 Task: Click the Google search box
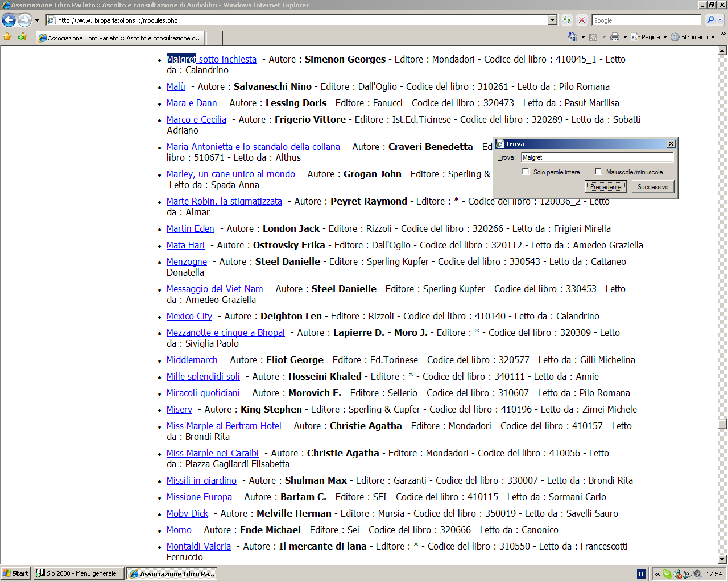647,20
